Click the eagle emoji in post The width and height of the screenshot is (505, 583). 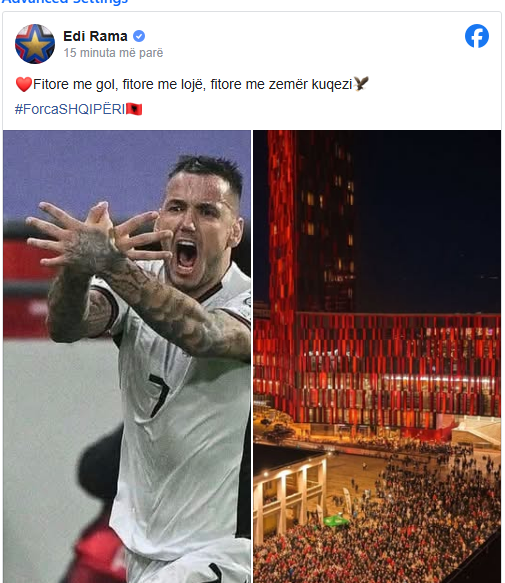coord(361,84)
